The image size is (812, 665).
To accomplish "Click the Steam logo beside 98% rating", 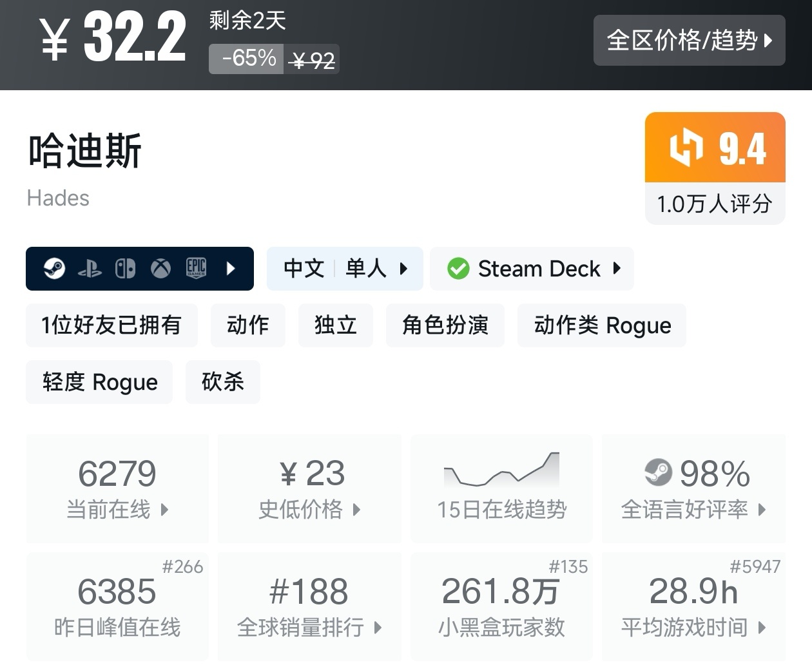I will [x=658, y=472].
